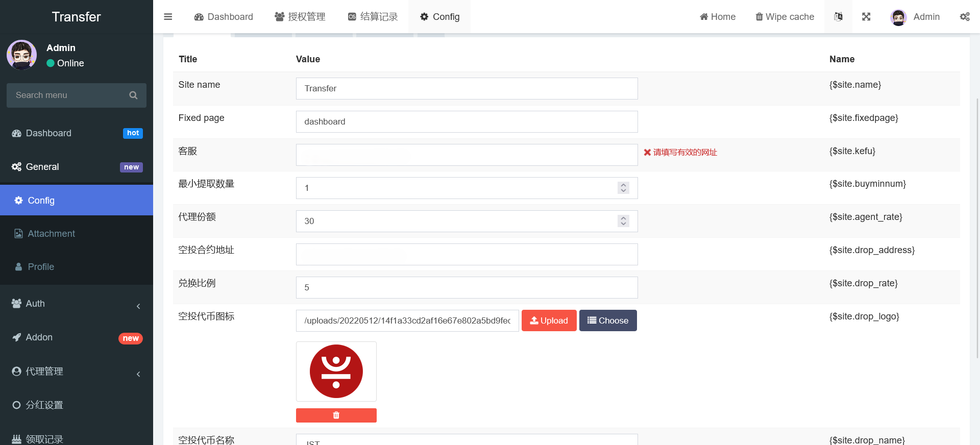
Task: Open the settings gears icon at top right
Action: click(965, 17)
